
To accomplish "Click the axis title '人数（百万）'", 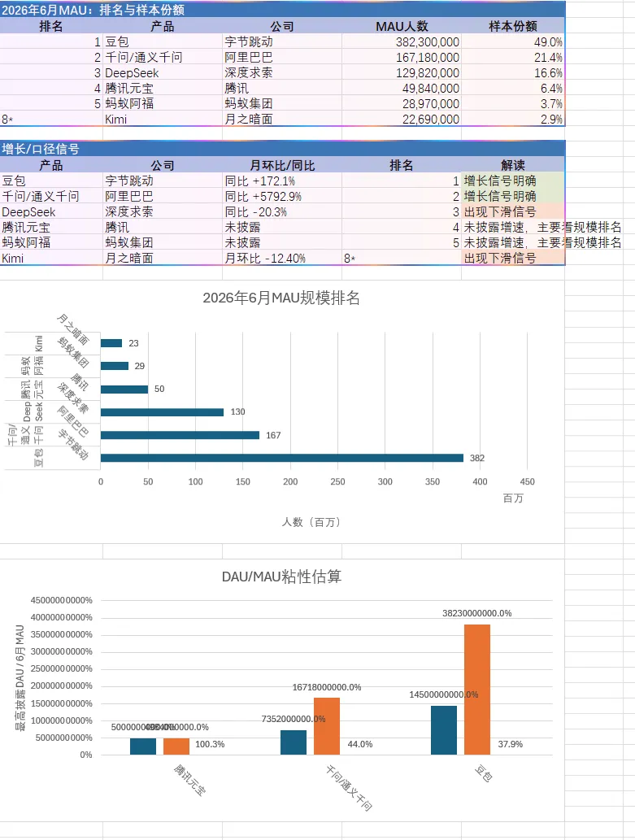I will [311, 522].
